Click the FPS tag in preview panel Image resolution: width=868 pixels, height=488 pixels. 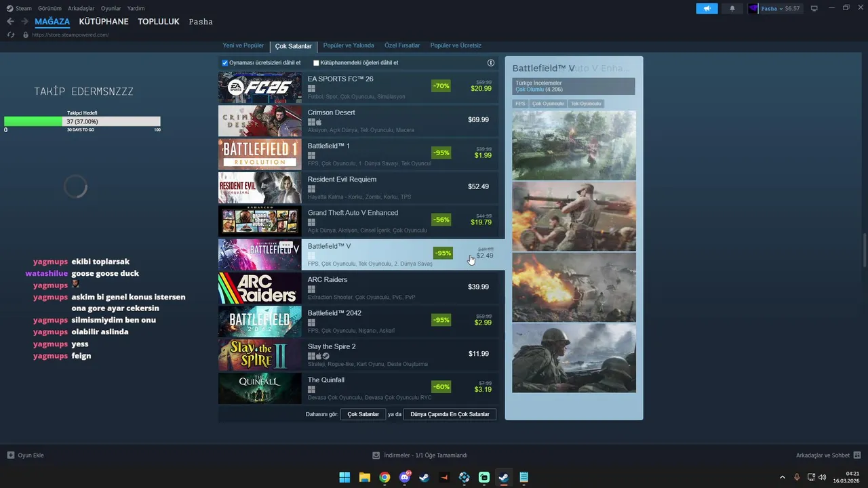520,104
